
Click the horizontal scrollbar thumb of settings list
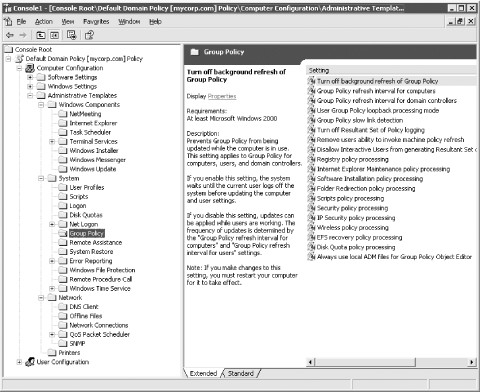coord(365,362)
